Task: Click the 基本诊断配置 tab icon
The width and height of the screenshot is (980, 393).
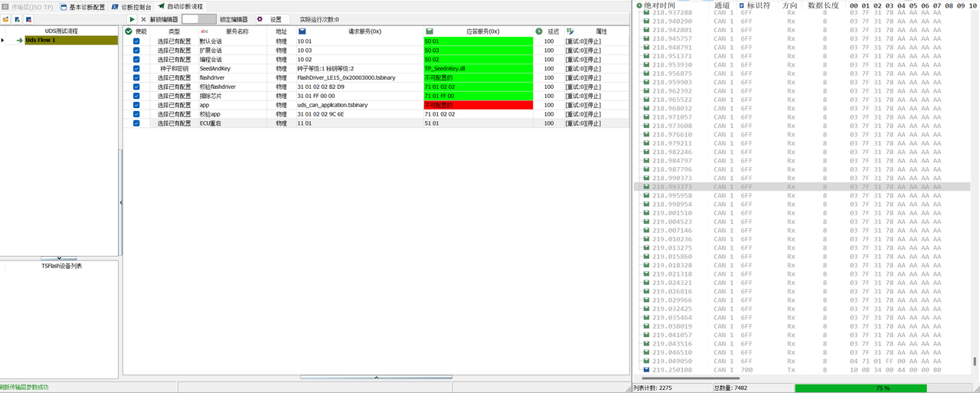Action: (64, 7)
